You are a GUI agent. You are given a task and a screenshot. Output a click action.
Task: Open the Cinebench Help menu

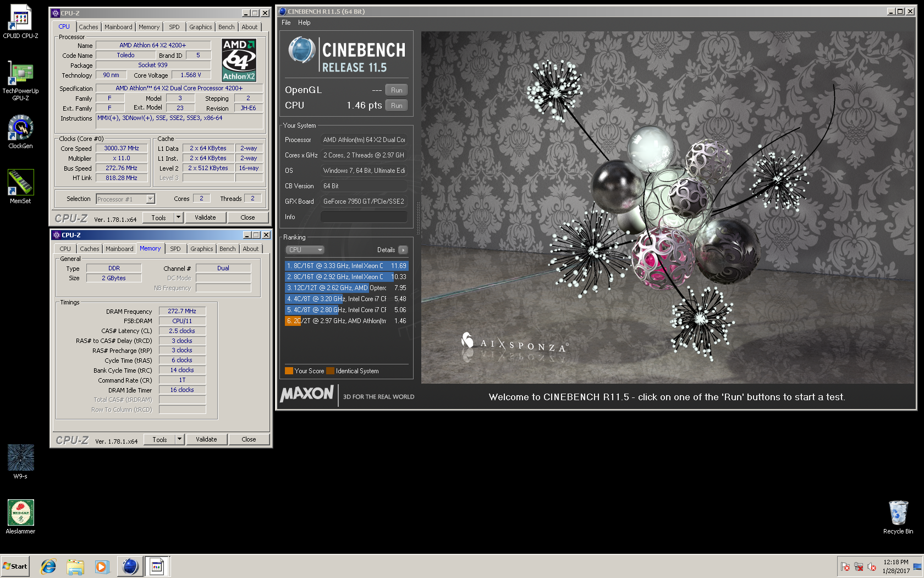pos(304,23)
